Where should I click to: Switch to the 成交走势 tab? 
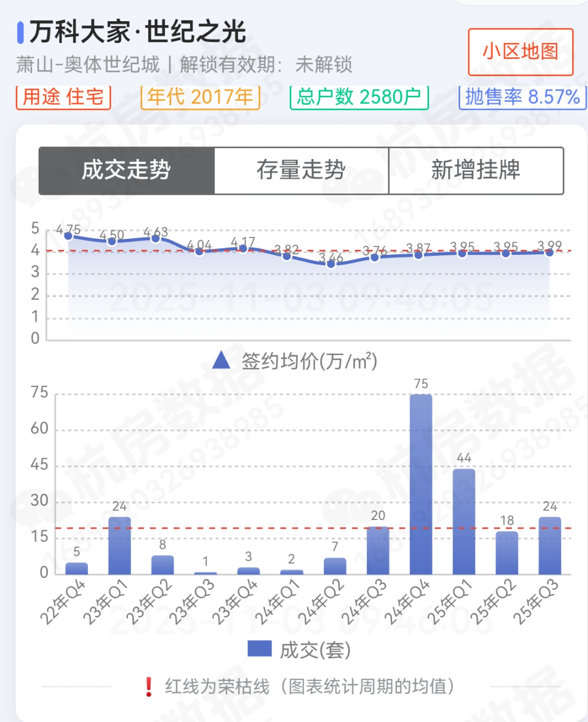point(126,170)
